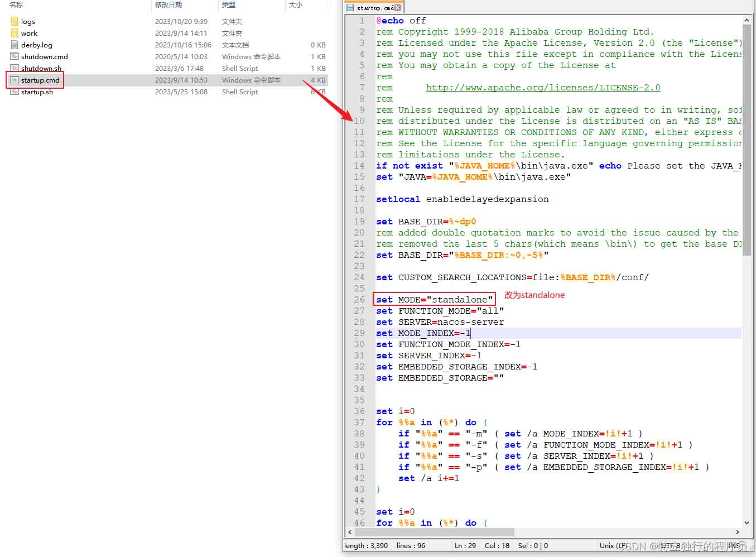This screenshot has width=756, height=557.
Task: Select the shutdown.sh file name
Action: (x=41, y=68)
